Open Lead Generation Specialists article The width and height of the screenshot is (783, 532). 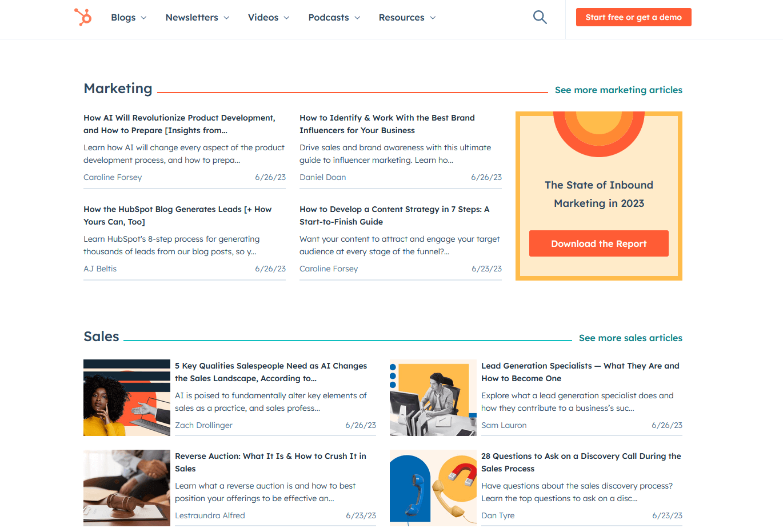point(580,372)
